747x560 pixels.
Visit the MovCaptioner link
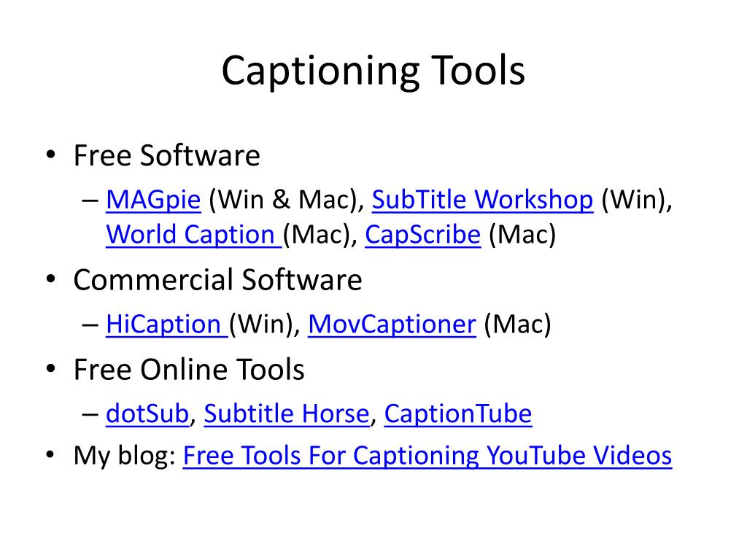[x=392, y=324]
